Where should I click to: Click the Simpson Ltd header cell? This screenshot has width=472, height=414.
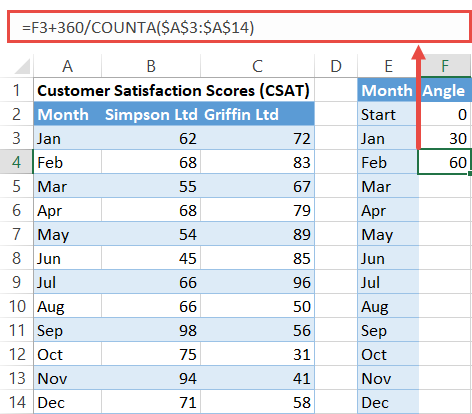[x=151, y=114]
